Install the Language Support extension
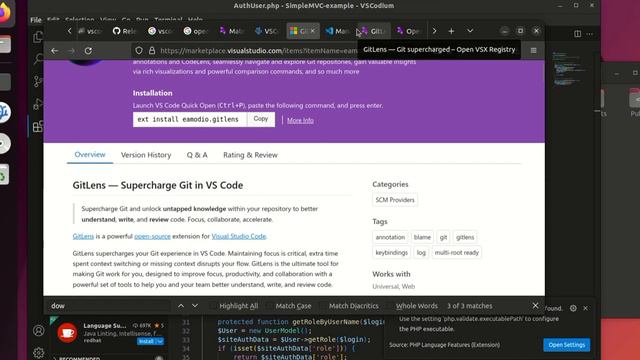Screen dimensions: 640x360 (x=146, y=341)
